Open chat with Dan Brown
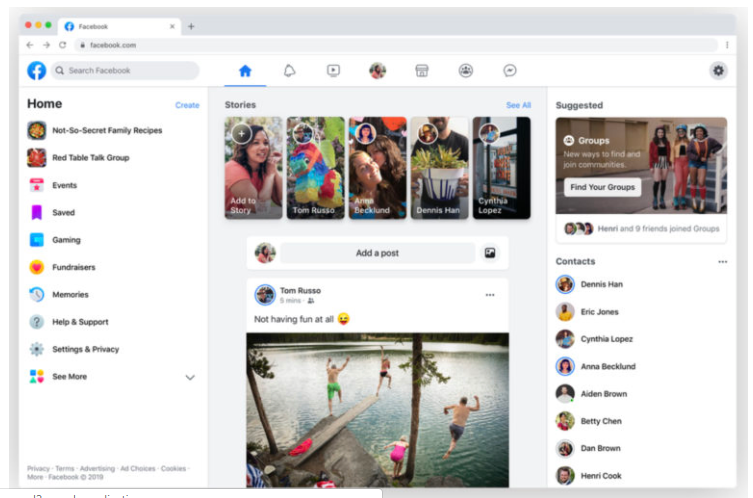The height and width of the screenshot is (498, 753). [588, 449]
